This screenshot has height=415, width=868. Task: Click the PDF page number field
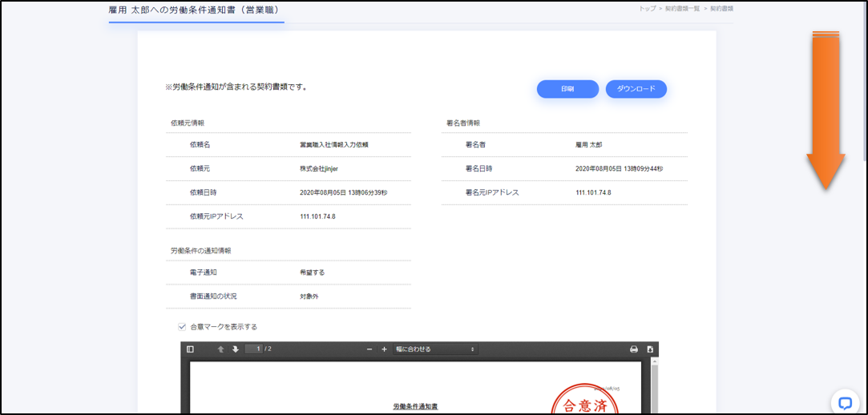click(x=253, y=349)
